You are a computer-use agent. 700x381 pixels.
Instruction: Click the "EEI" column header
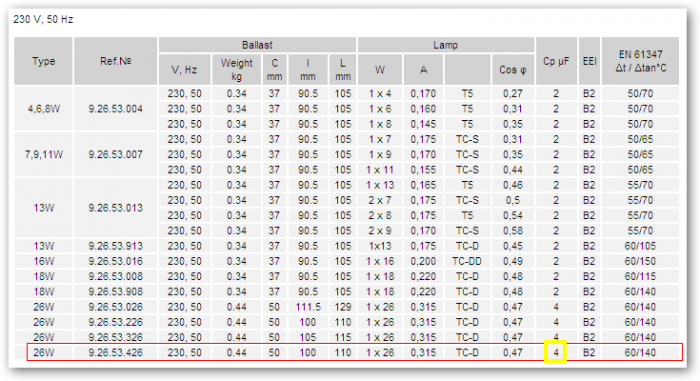589,61
